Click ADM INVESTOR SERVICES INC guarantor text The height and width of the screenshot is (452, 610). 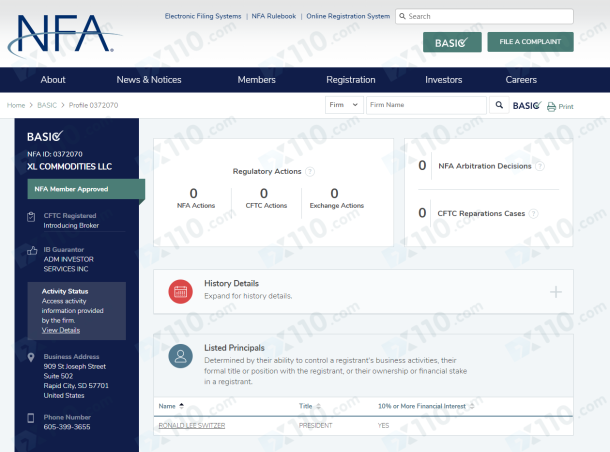coord(68,264)
